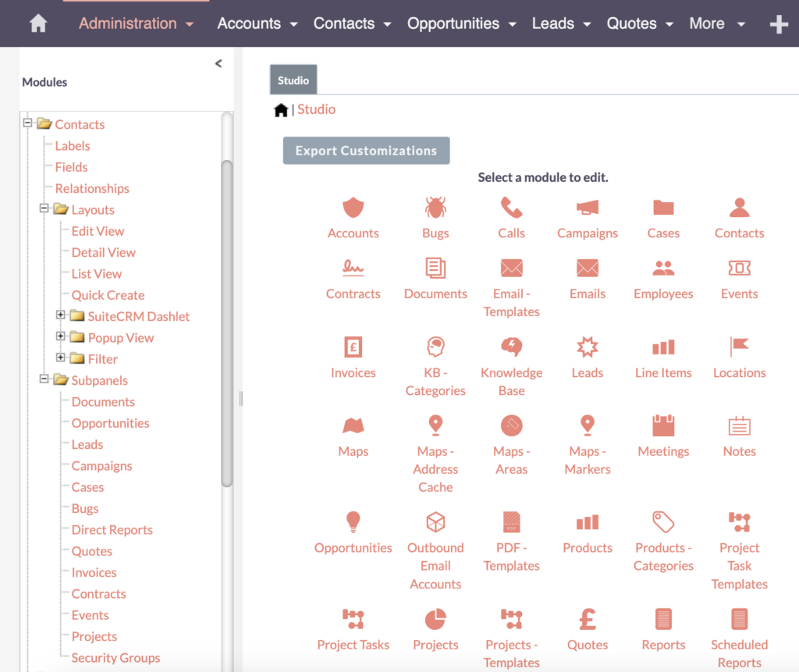Collapse the Modules sidebar with the chevron

pyautogui.click(x=218, y=64)
